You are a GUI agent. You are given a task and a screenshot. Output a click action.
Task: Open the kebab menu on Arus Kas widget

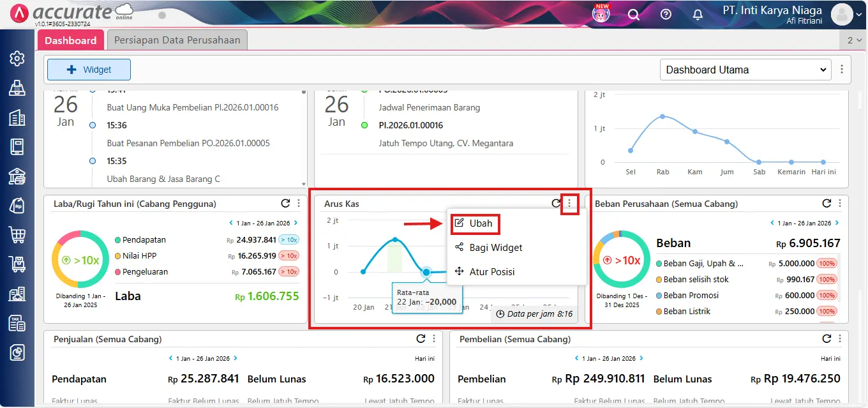(x=570, y=203)
